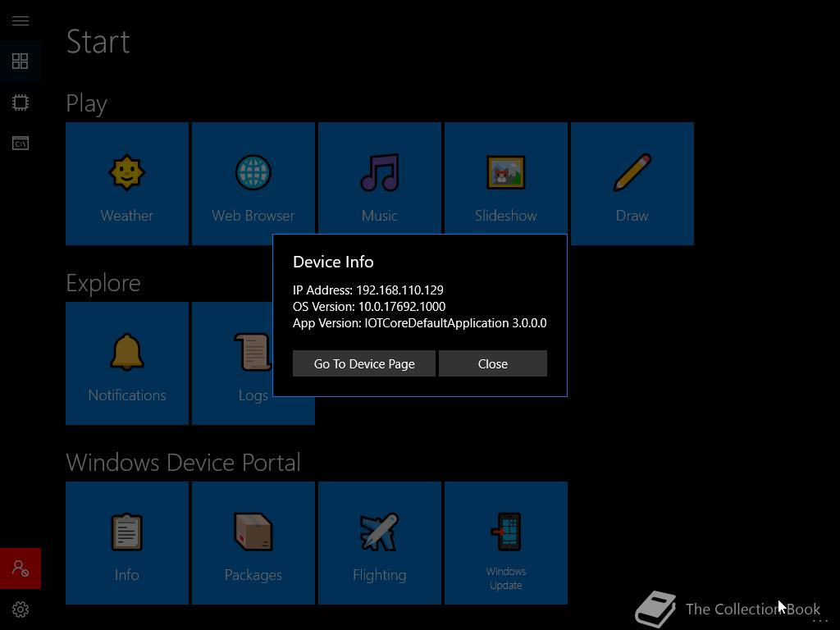This screenshot has height=630, width=840.
Task: Click the three-dot more options at bottom right
Action: coord(820,620)
